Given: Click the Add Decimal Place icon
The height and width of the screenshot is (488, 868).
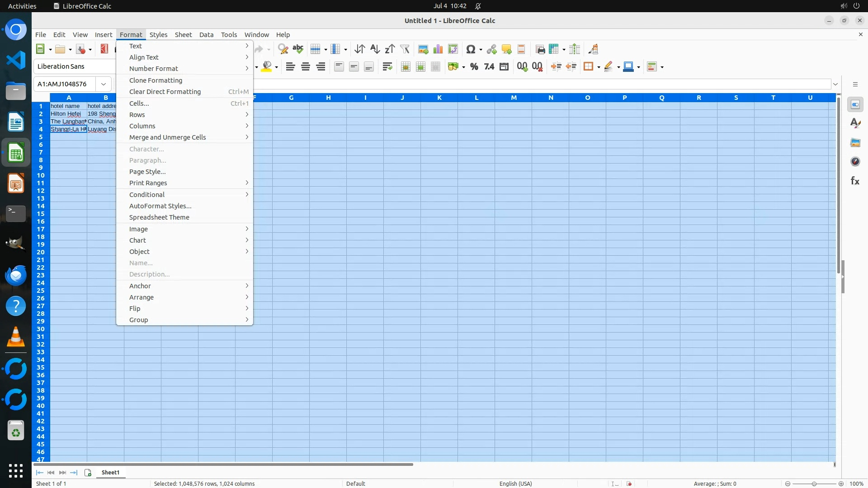Looking at the screenshot, I should 522,67.
